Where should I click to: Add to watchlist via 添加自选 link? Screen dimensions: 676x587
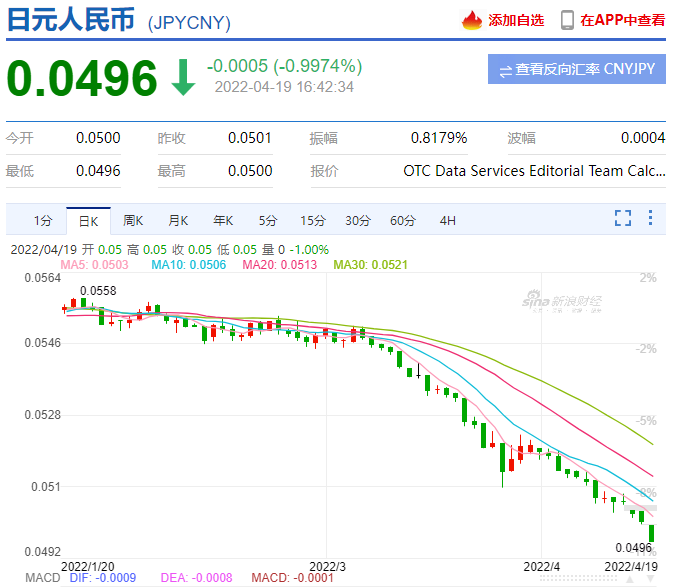(516, 20)
